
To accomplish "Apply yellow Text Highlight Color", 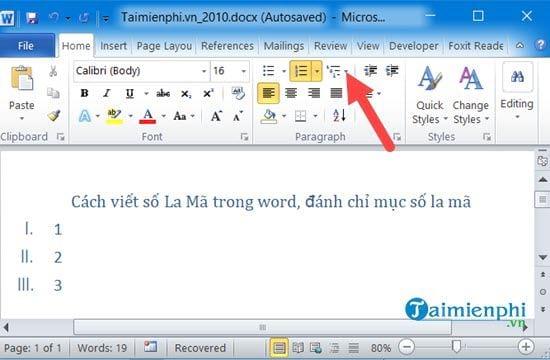I will pyautogui.click(x=114, y=116).
